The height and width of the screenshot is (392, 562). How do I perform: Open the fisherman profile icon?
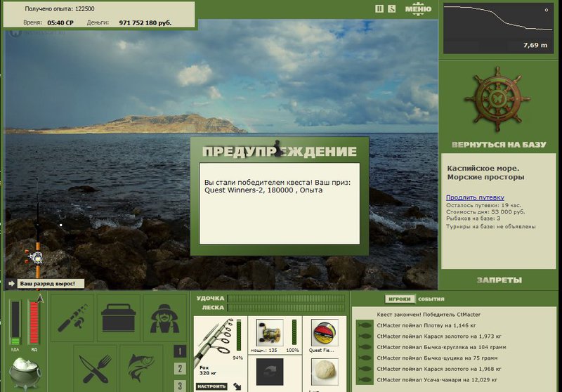[164, 318]
